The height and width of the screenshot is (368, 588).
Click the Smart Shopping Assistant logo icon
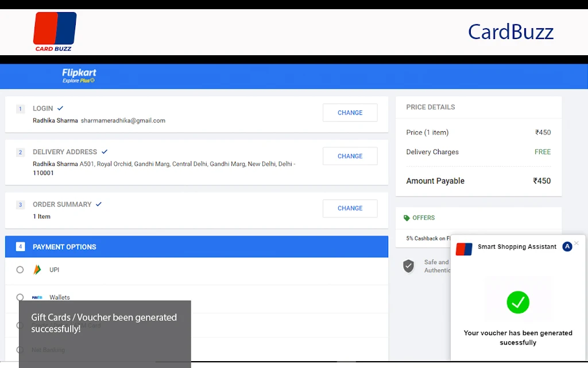464,249
